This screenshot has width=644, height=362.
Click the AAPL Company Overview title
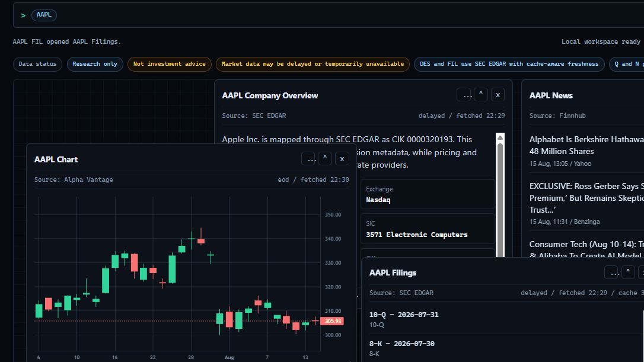point(270,95)
